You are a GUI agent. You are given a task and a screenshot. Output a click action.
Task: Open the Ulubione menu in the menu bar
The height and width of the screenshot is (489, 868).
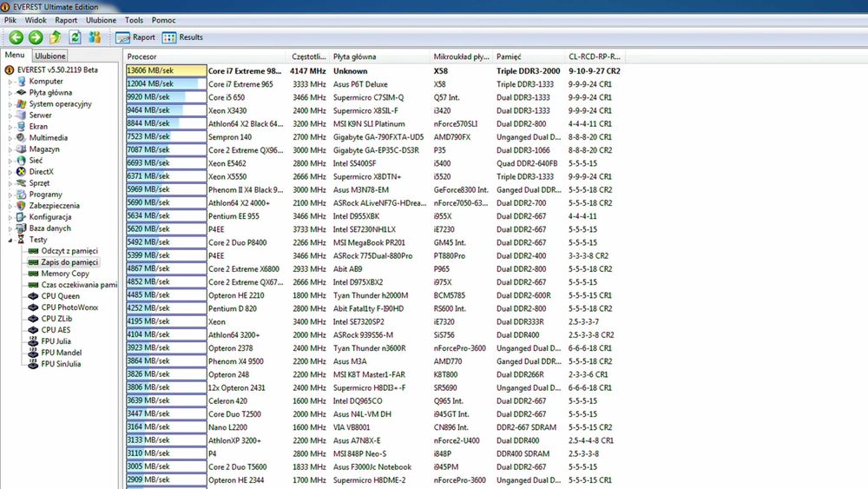pyautogui.click(x=101, y=20)
